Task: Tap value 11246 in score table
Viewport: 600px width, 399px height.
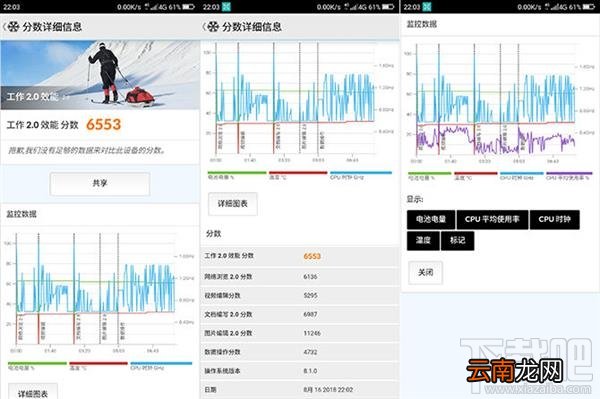Action: (312, 333)
